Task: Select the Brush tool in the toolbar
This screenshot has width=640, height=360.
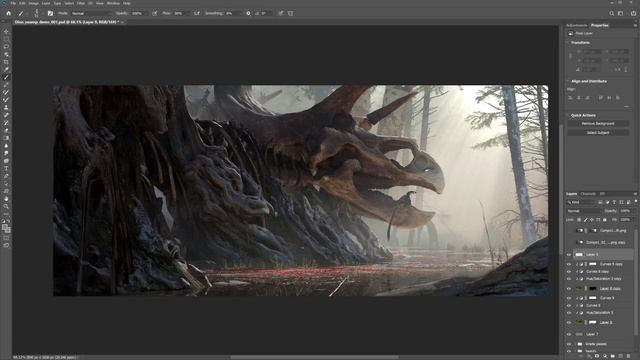Action: coord(6,77)
